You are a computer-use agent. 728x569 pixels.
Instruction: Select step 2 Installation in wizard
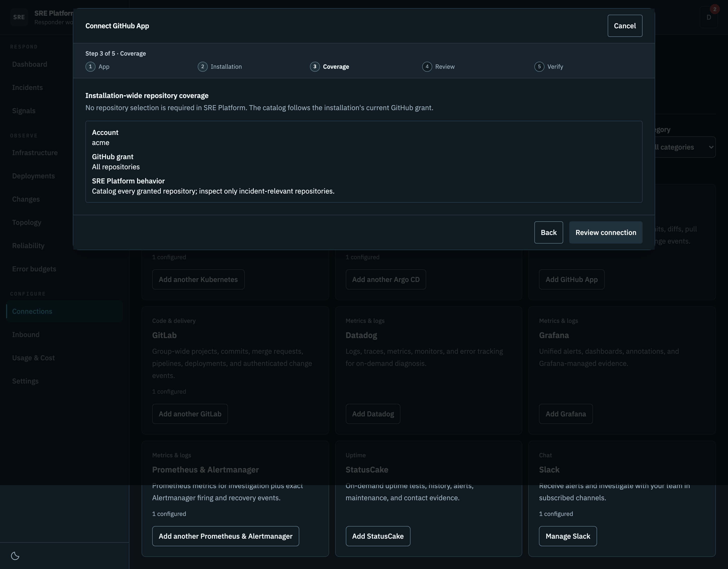tap(220, 67)
